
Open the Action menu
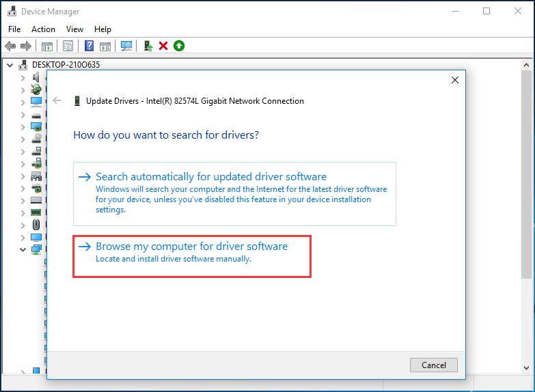point(43,29)
